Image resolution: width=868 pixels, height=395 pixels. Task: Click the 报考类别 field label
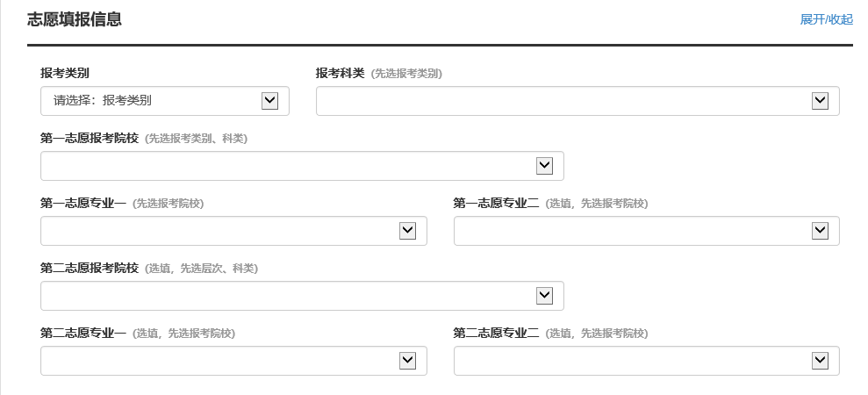click(x=65, y=73)
